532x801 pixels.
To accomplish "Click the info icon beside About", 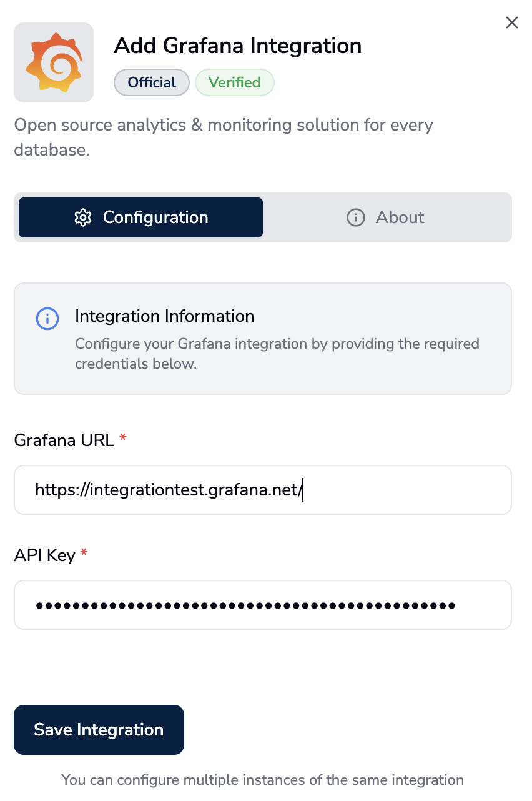I will pyautogui.click(x=355, y=217).
